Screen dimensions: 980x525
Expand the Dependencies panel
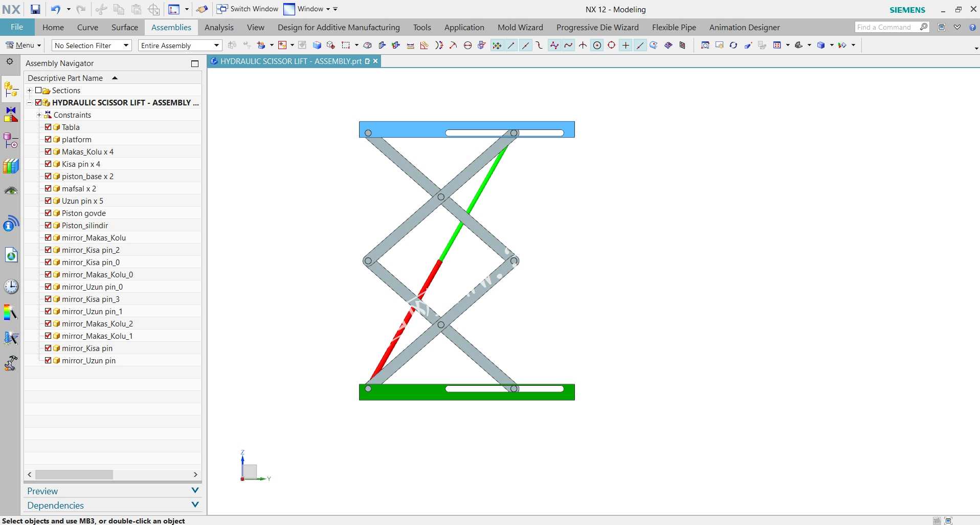tap(113, 505)
